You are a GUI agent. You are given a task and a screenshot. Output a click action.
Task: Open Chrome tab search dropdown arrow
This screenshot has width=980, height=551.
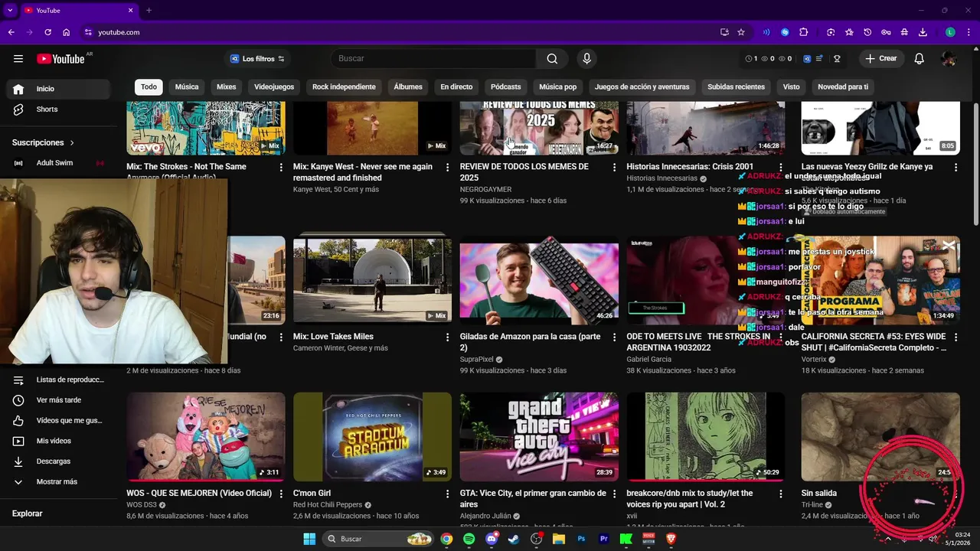click(10, 10)
